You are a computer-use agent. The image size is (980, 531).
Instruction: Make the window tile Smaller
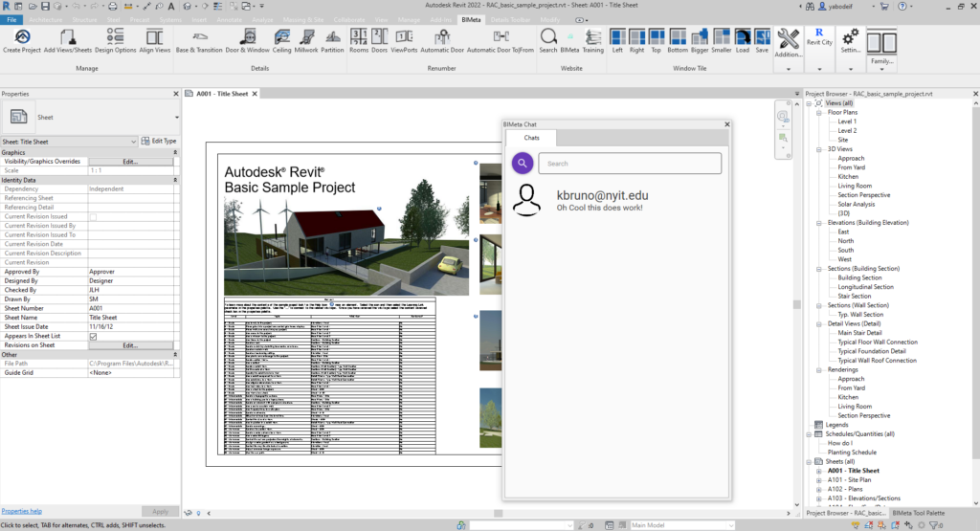click(x=722, y=40)
